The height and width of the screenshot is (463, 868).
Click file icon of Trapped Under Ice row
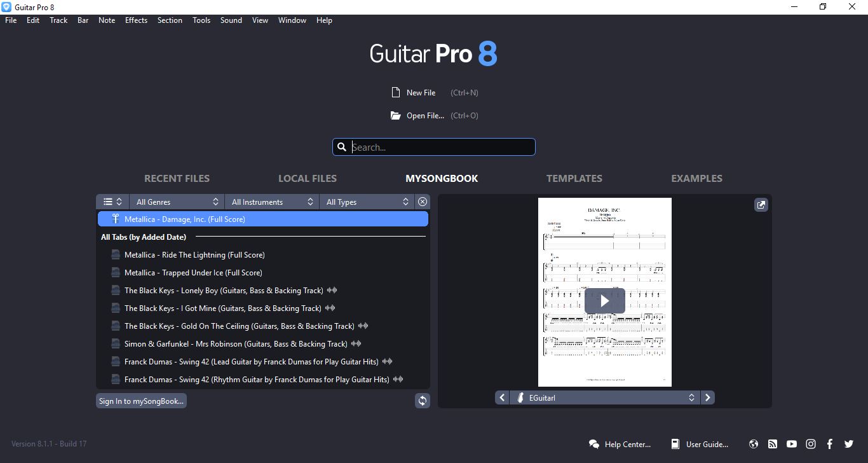point(115,272)
